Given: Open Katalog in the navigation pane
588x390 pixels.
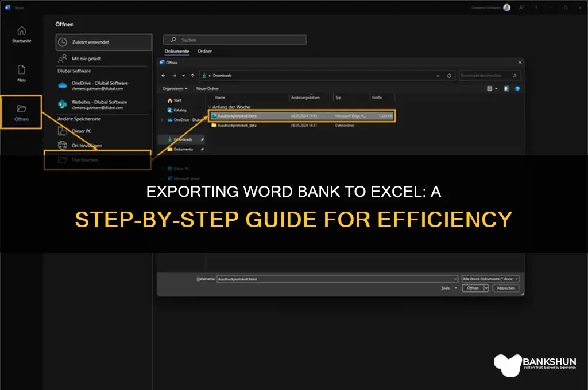Looking at the screenshot, I should 177,110.
